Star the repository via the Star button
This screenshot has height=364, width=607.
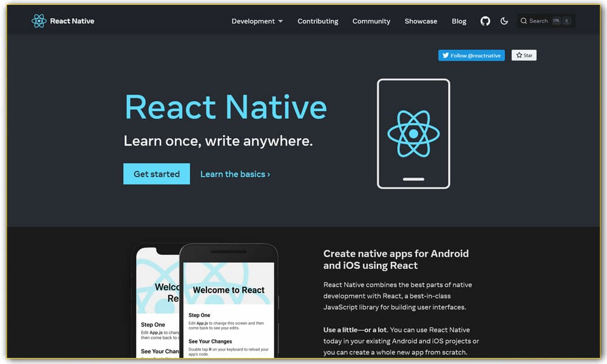tap(523, 55)
